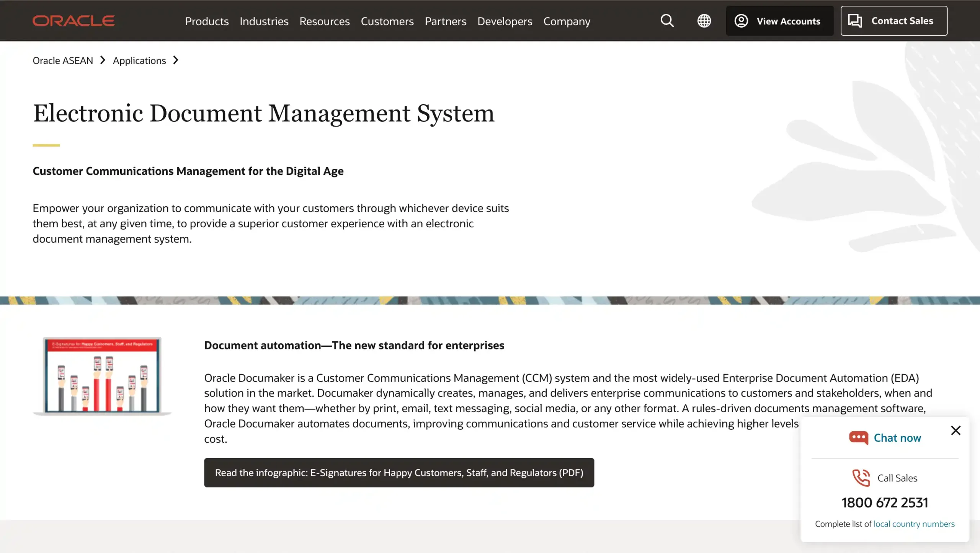This screenshot has height=553, width=980.
Task: Click the Contact Sales chat bubble icon
Action: 855,21
